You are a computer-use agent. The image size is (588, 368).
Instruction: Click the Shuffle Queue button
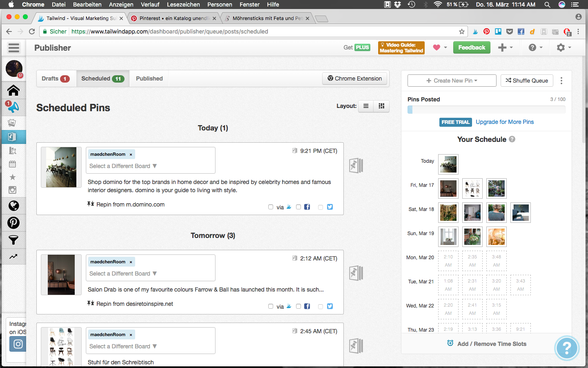(527, 81)
